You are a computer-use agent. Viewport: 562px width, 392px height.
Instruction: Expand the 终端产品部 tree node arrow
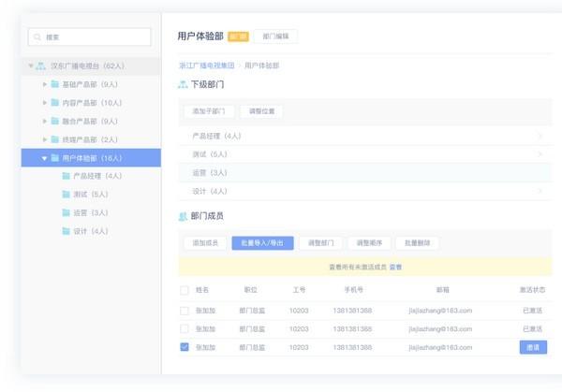(44, 139)
